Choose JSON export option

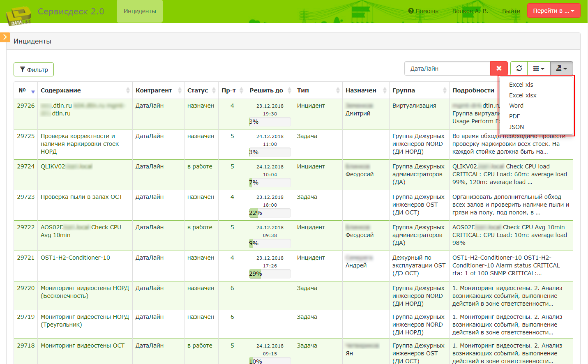517,127
